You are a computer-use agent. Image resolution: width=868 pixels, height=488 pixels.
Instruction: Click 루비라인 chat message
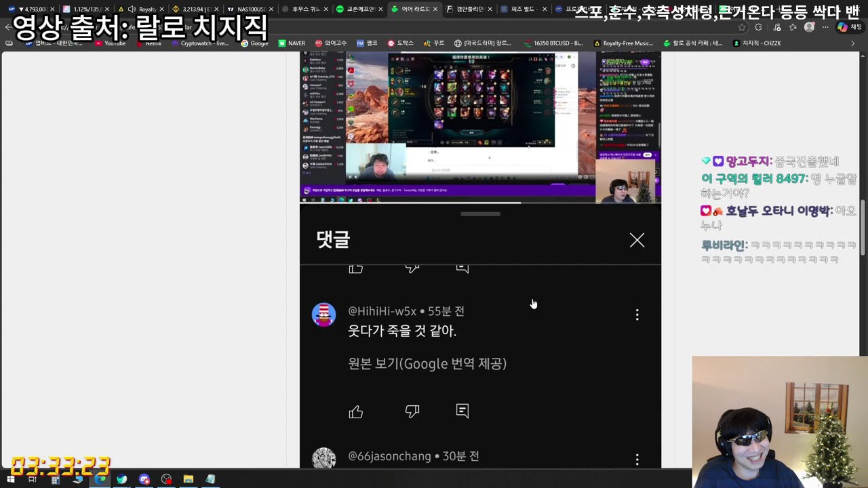pyautogui.click(x=778, y=251)
